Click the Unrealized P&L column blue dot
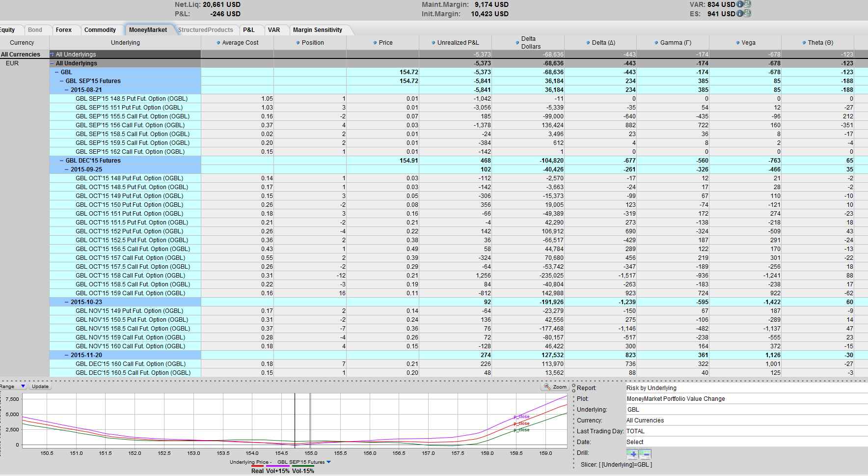The width and height of the screenshot is (868, 476). (433, 43)
